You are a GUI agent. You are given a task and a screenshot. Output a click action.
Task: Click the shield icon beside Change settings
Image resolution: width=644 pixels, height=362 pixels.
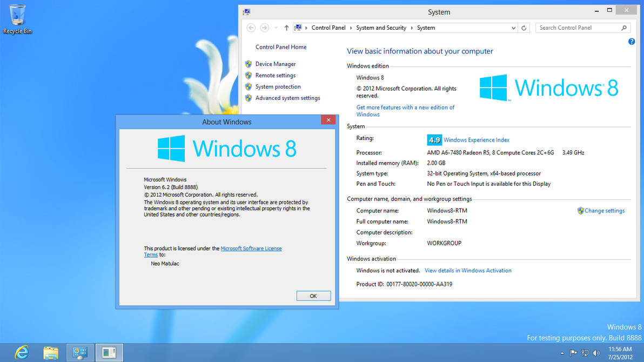[x=580, y=210]
